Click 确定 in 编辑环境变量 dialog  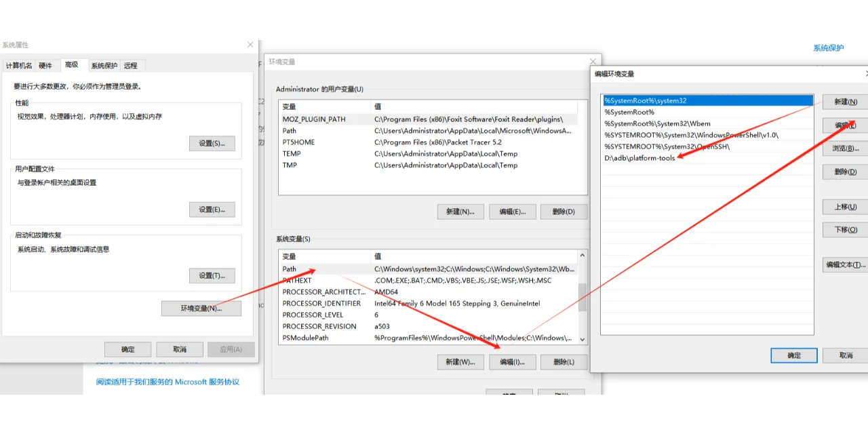(794, 355)
